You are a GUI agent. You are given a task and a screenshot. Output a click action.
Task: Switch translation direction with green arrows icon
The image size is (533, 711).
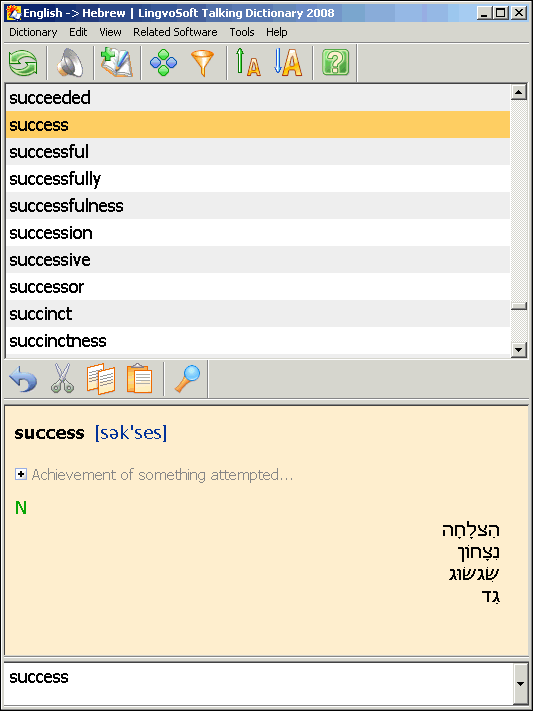(x=23, y=63)
